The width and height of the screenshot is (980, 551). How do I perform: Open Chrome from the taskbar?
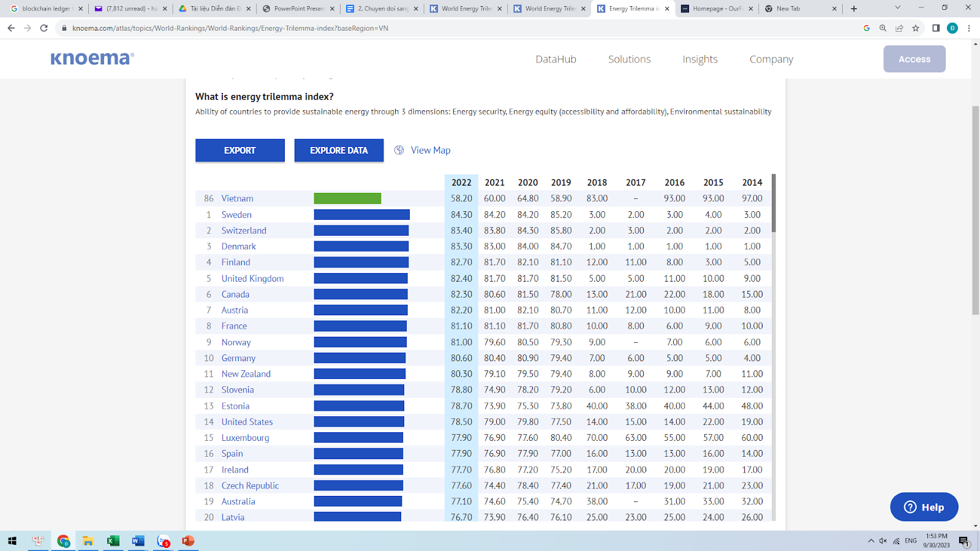63,541
